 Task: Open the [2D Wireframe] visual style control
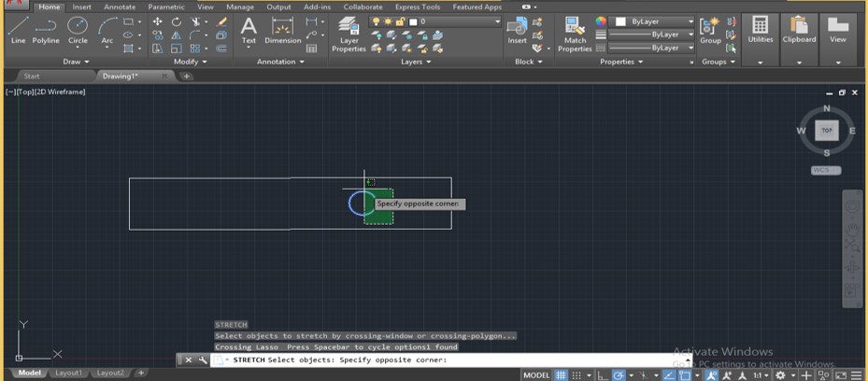pyautogui.click(x=59, y=92)
